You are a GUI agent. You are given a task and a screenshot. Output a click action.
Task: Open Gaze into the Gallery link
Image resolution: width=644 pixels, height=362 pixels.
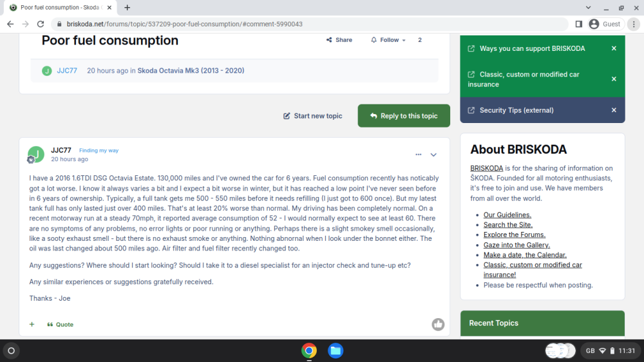point(516,245)
